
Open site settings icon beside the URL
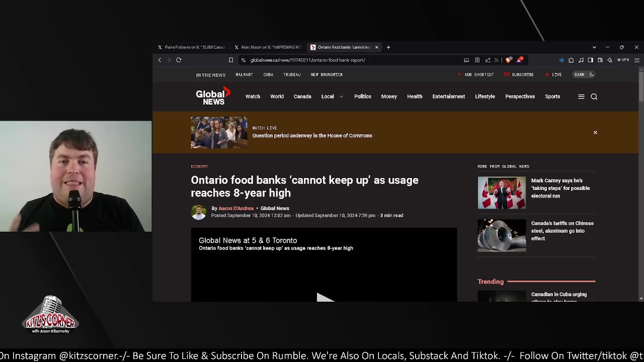pyautogui.click(x=244, y=60)
